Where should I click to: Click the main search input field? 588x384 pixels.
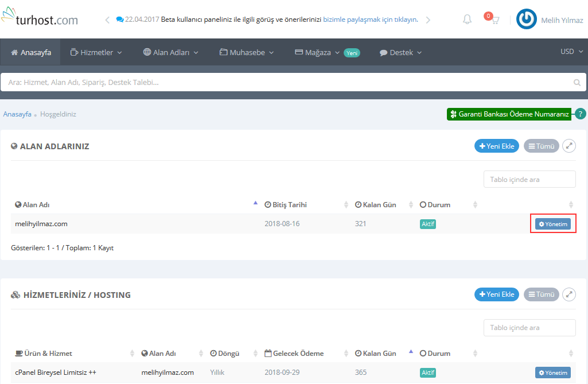click(287, 83)
